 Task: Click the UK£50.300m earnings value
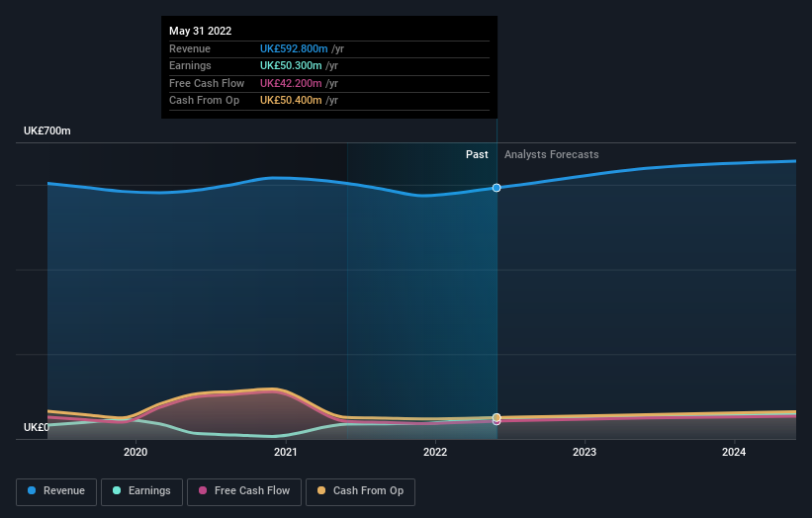291,65
